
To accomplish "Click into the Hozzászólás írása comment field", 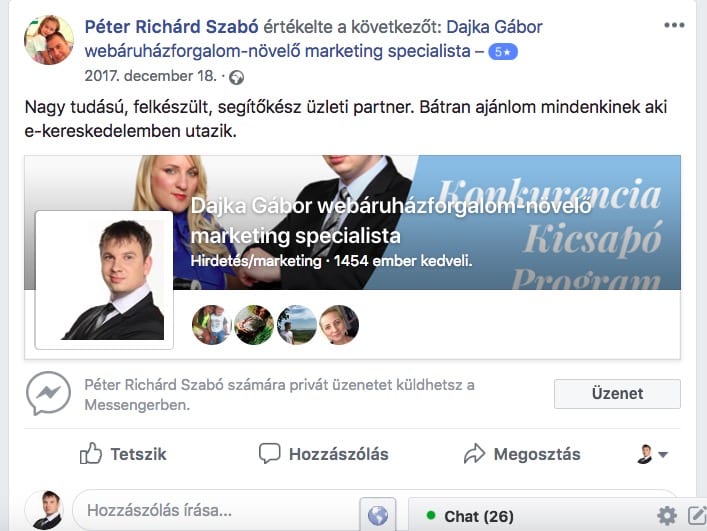I will 216,510.
